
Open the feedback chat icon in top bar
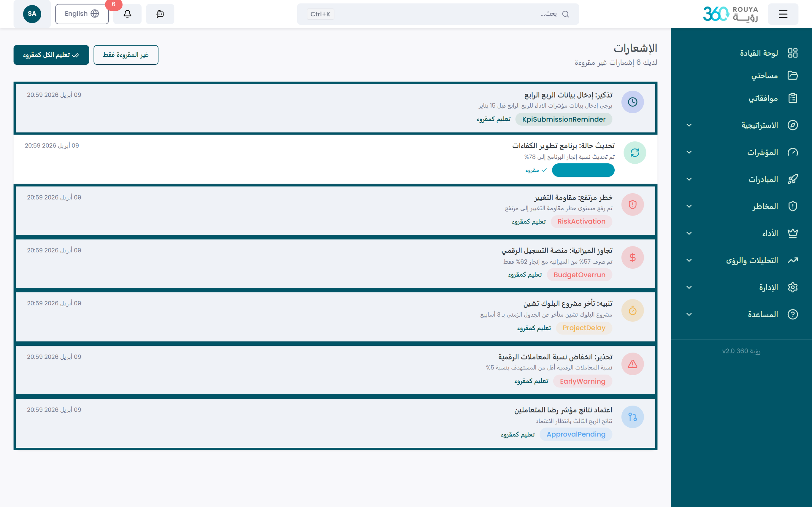[160, 14]
